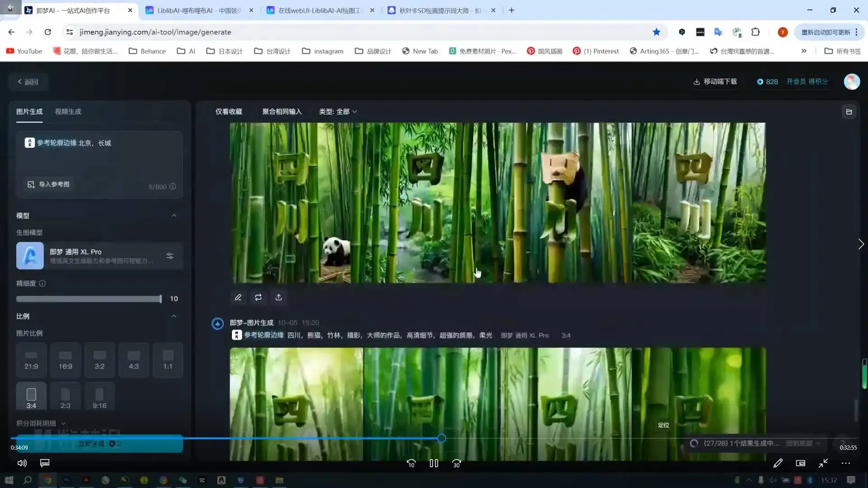Select the 图片生成 tab
Viewport: 868px width, 488px height.
29,112
